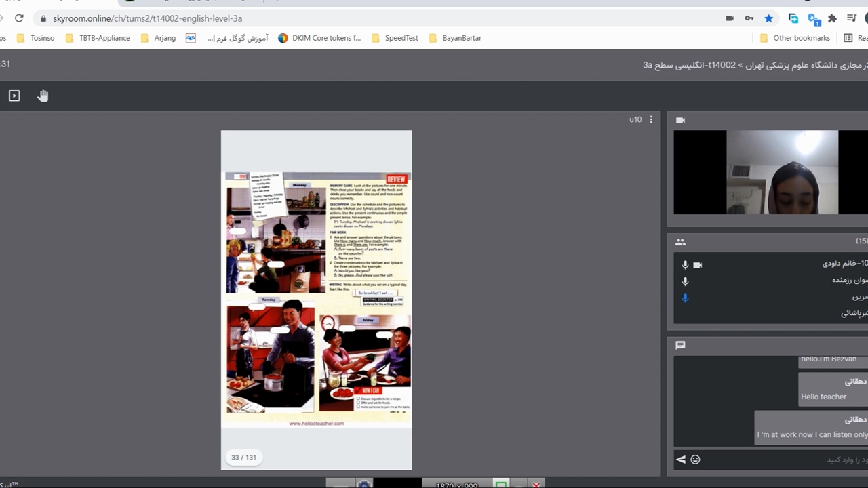Image resolution: width=868 pixels, height=488 pixels.
Task: Toggle microphone of خانم داودی
Action: point(685,264)
